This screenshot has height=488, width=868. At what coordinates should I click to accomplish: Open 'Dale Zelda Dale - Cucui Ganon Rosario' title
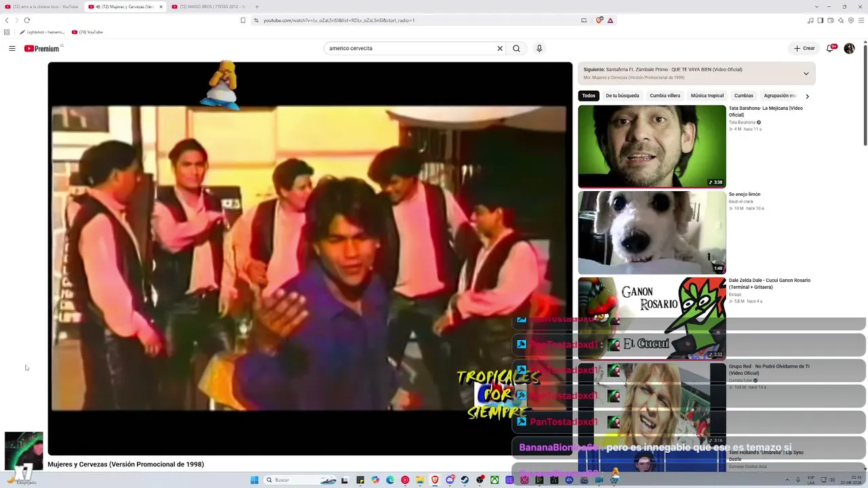point(770,283)
